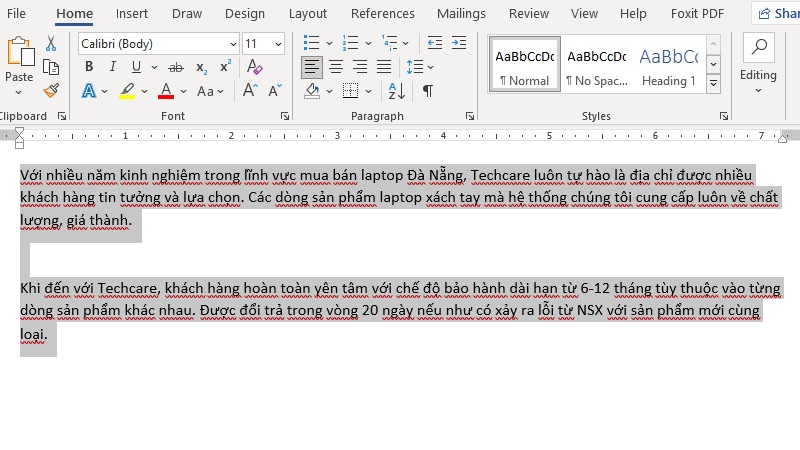Select the Normal style
Viewport: 800px width, 450px height.
click(524, 64)
